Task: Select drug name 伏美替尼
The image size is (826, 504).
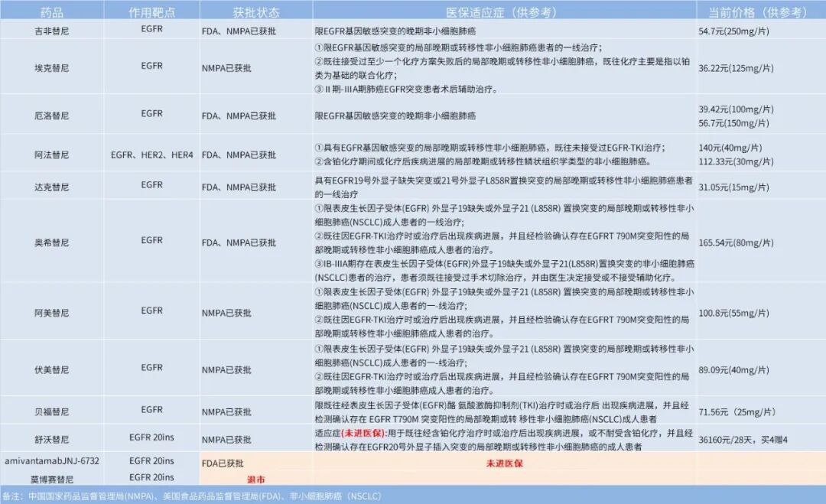Action: (52, 369)
